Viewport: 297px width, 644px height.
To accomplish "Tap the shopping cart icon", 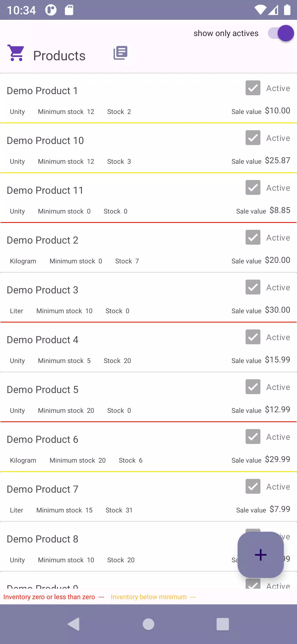I will pos(16,53).
